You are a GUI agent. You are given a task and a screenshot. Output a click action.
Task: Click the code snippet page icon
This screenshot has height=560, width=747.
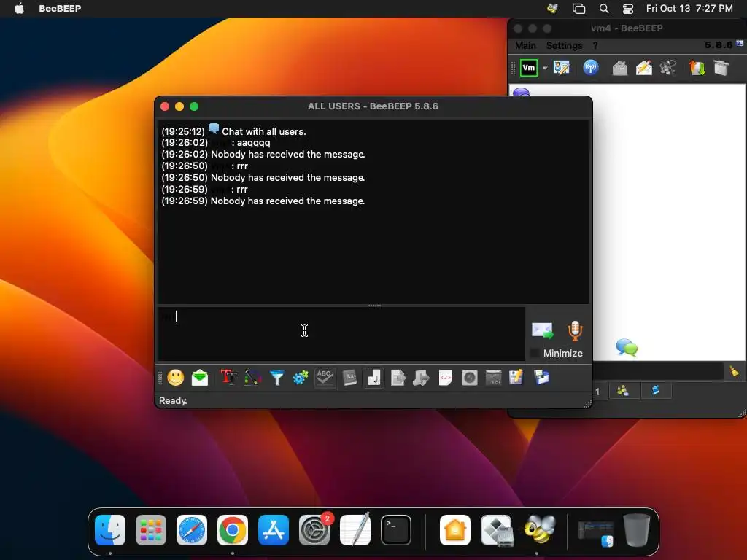446,378
